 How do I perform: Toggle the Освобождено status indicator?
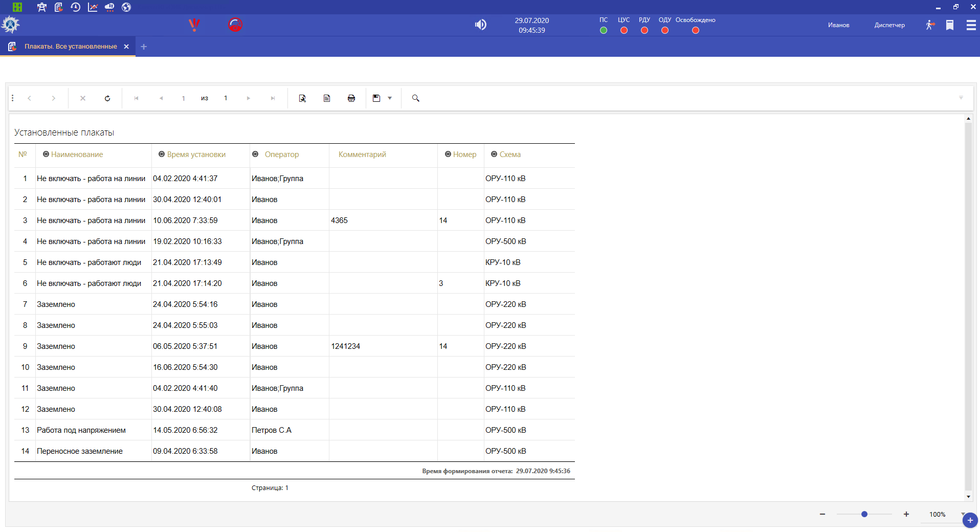point(696,30)
